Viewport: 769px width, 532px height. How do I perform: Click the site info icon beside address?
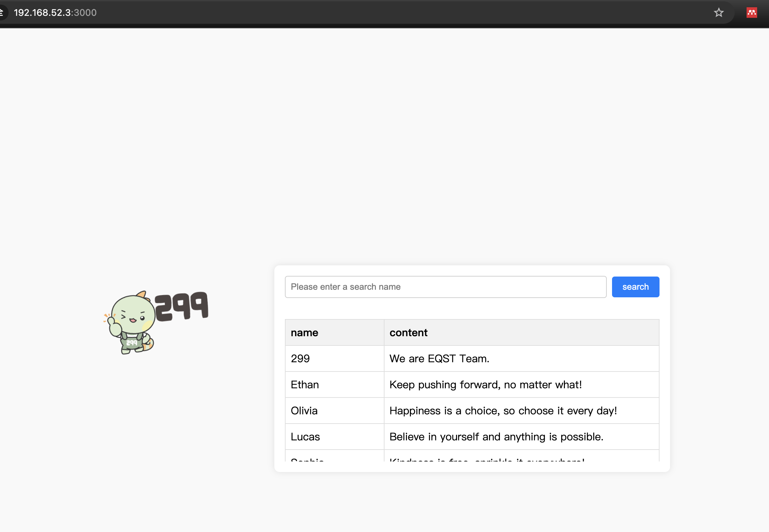(x=2, y=13)
